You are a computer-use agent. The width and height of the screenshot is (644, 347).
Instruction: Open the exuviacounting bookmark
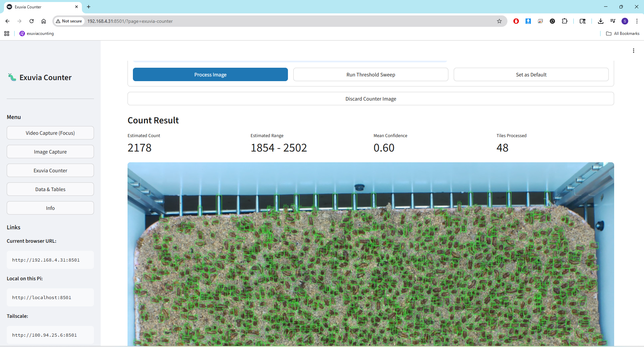(37, 33)
